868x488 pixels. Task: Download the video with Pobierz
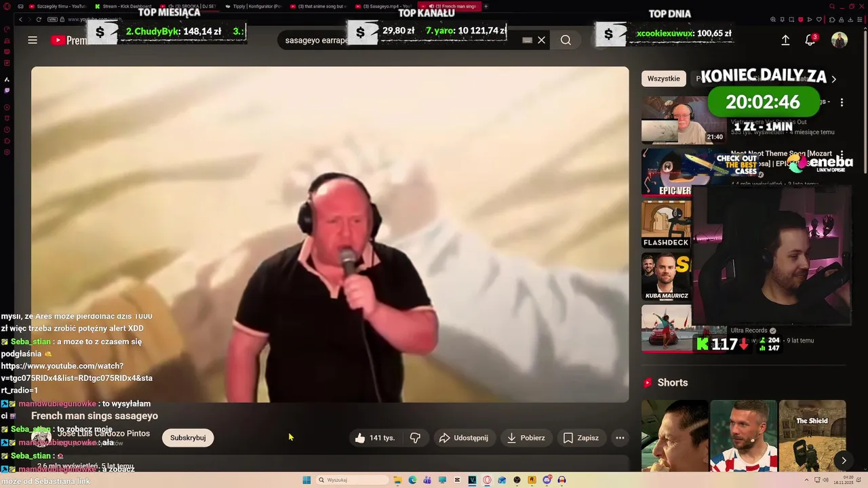(526, 438)
